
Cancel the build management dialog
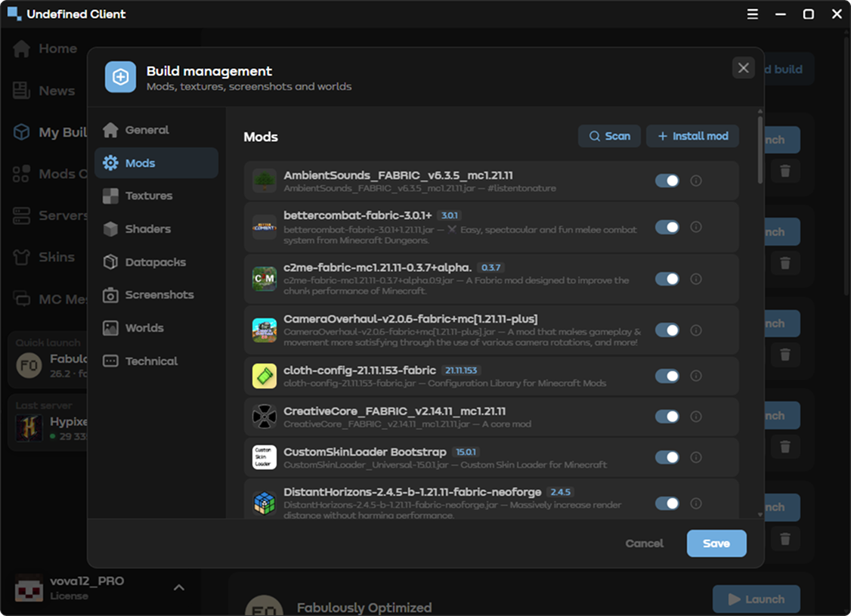click(644, 543)
